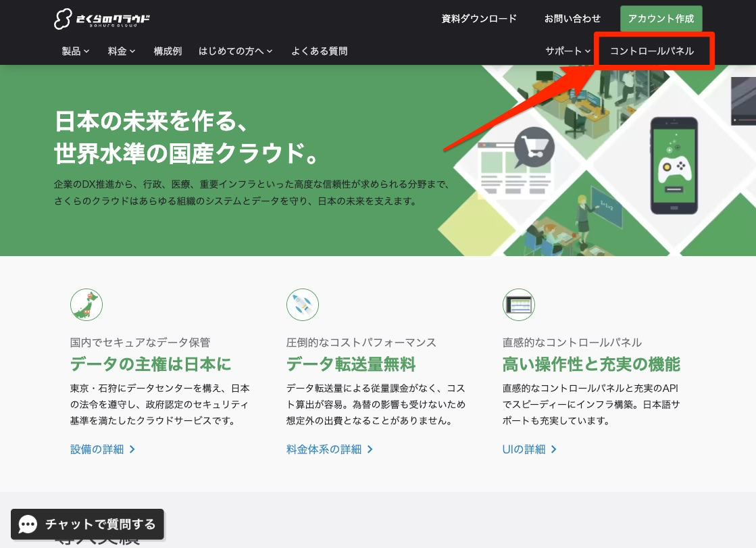Click the 国内でセキュアなデータ保管 subtitle
756x548 pixels.
141,343
